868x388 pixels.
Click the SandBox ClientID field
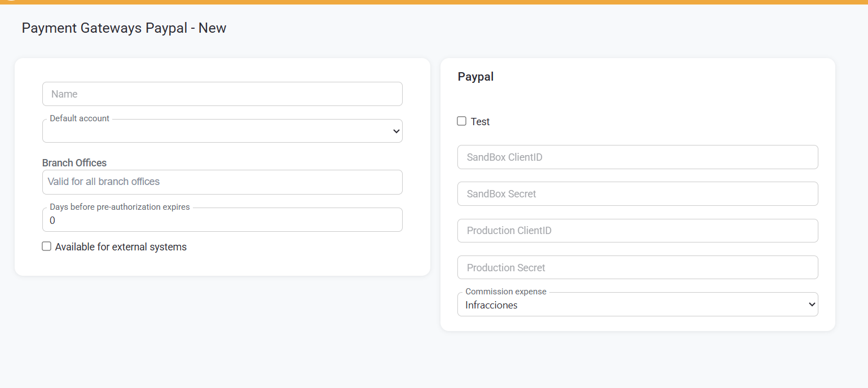(x=637, y=157)
